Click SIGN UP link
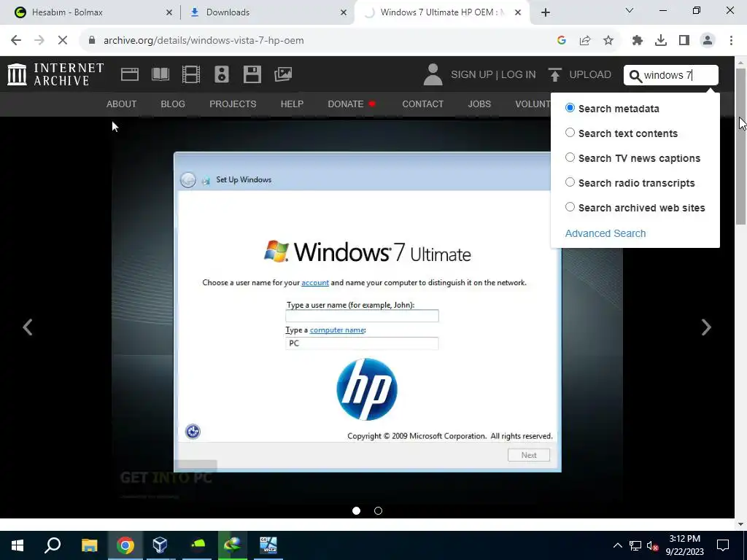Screen dimensions: 747x560 pos(472,75)
